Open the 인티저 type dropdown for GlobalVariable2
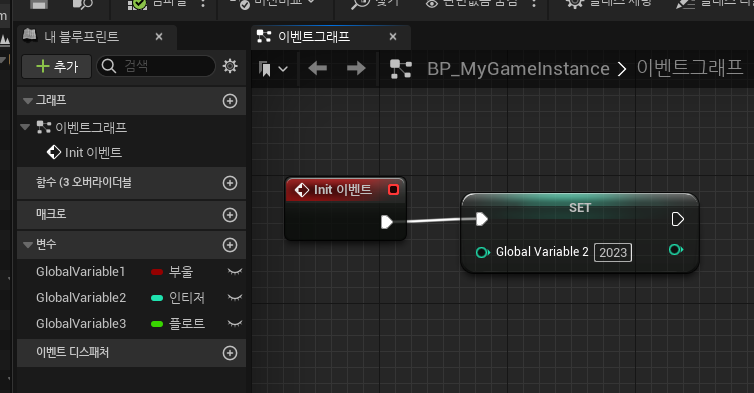This screenshot has width=754, height=393. (187, 298)
